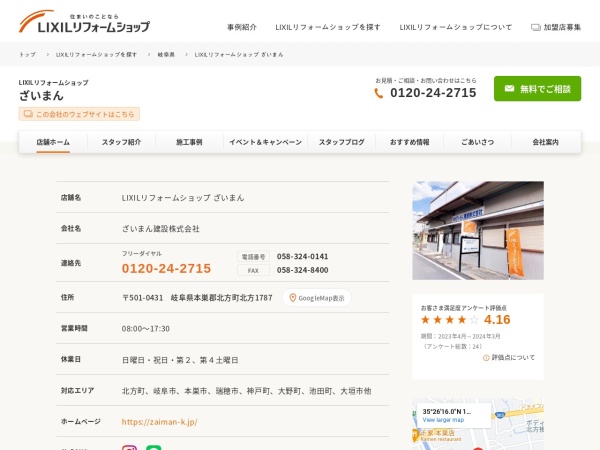Click the storefront photo thumbnail
600x450 pixels.
(x=478, y=230)
